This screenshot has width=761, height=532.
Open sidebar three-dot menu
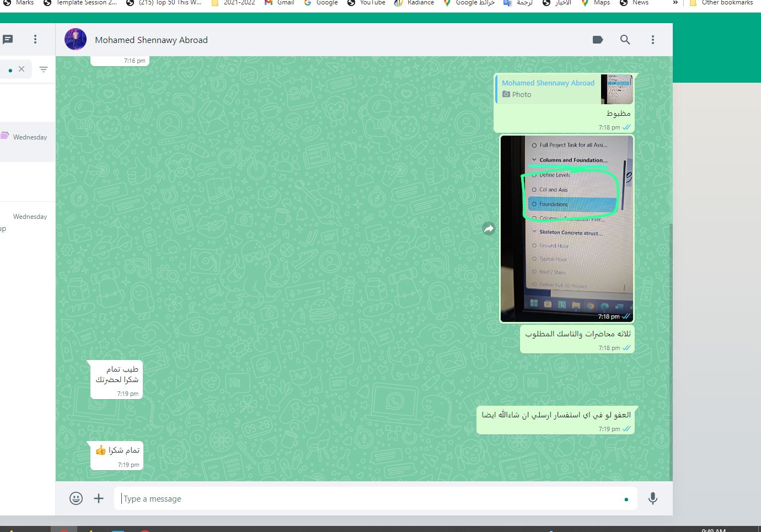click(x=35, y=39)
